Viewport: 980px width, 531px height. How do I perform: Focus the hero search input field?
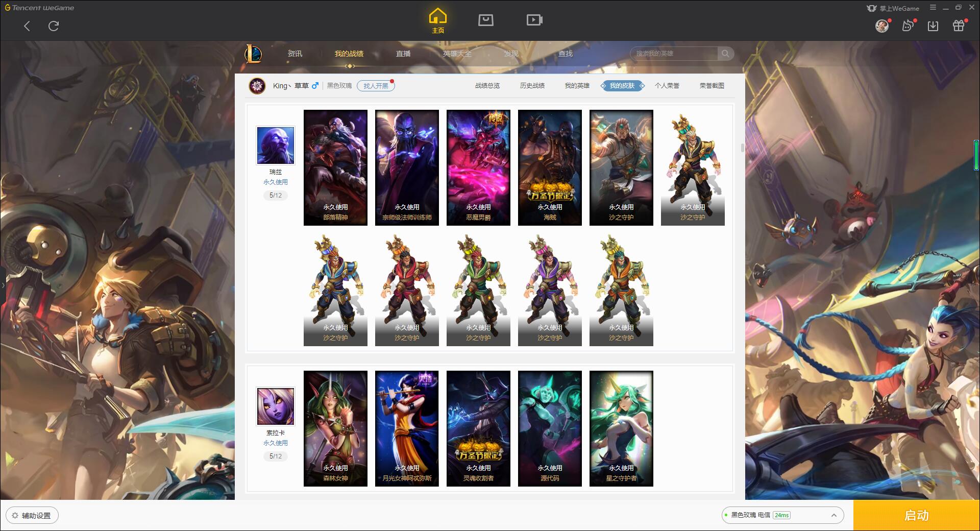pos(674,54)
